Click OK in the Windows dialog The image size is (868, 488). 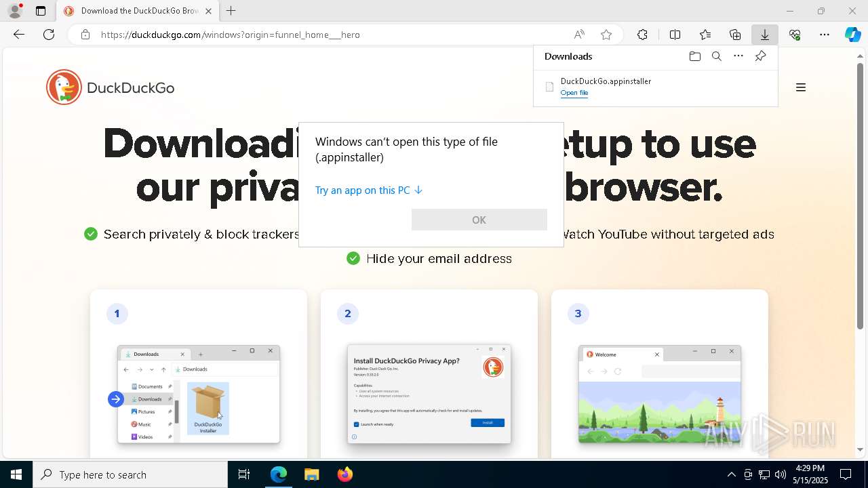point(479,220)
